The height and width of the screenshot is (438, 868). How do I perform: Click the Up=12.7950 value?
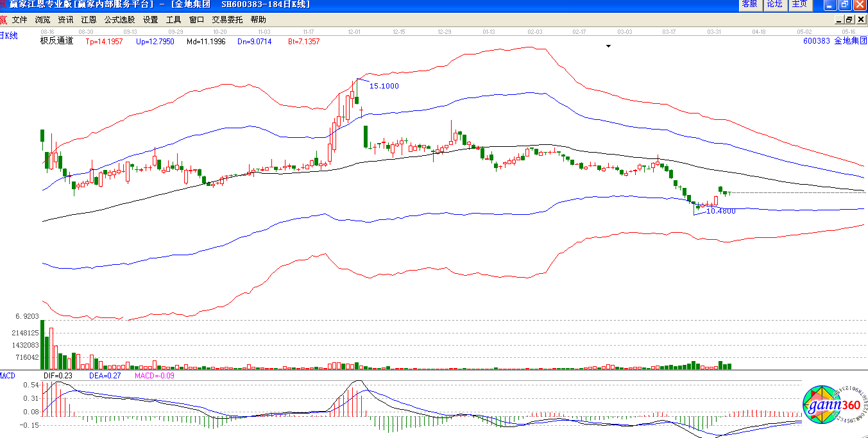[x=155, y=42]
